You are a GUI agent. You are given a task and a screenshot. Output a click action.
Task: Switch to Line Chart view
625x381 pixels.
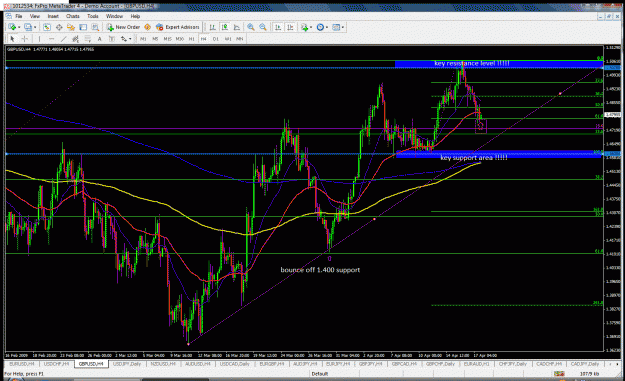[x=237, y=27]
